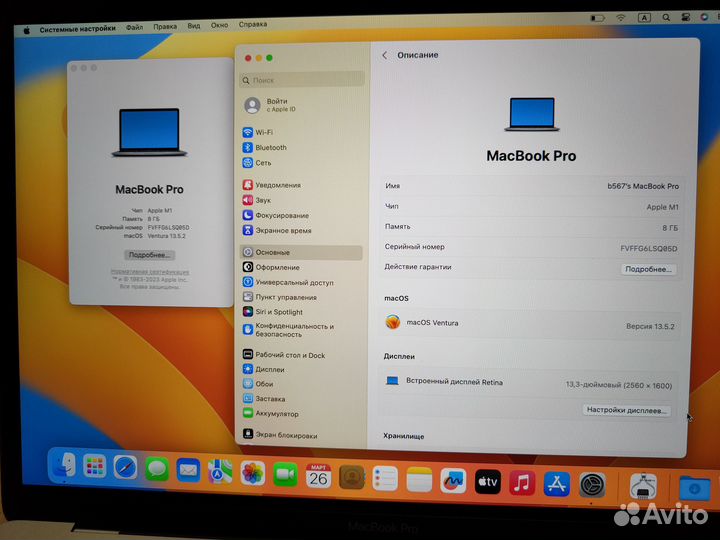Screen dimensions: 720x540
Task: Open Mail from the Dock
Action: coord(188,470)
